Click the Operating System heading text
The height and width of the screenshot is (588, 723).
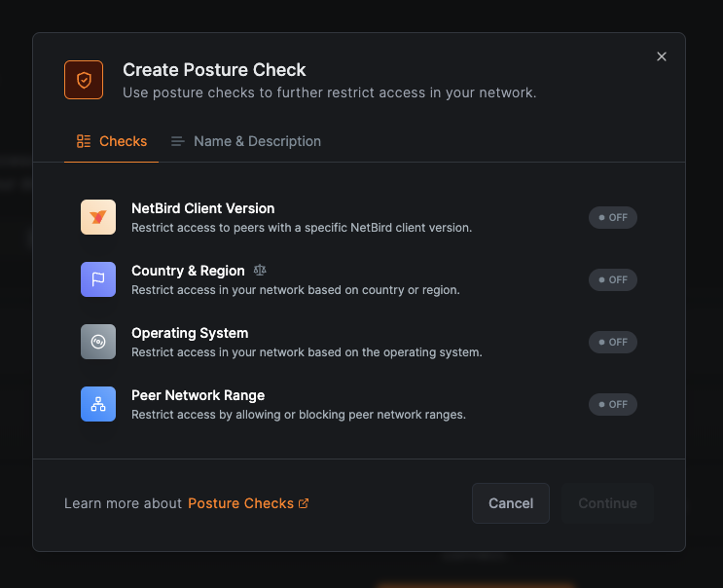(x=190, y=333)
